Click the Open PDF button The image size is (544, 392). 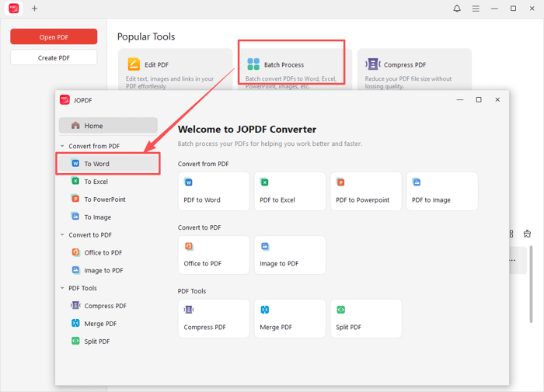[x=54, y=36]
